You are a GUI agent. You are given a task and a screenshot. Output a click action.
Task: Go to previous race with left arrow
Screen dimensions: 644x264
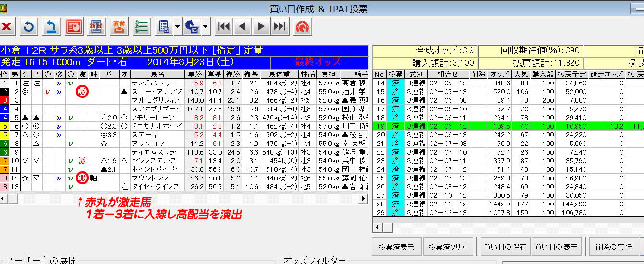pyautogui.click(x=242, y=26)
